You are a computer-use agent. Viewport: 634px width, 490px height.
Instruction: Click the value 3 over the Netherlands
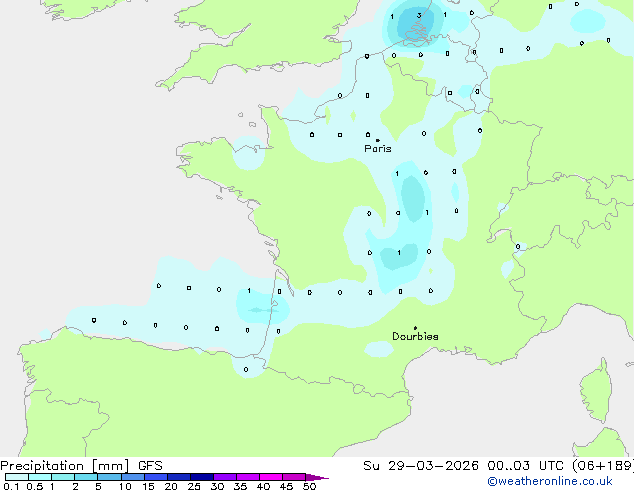(x=419, y=15)
